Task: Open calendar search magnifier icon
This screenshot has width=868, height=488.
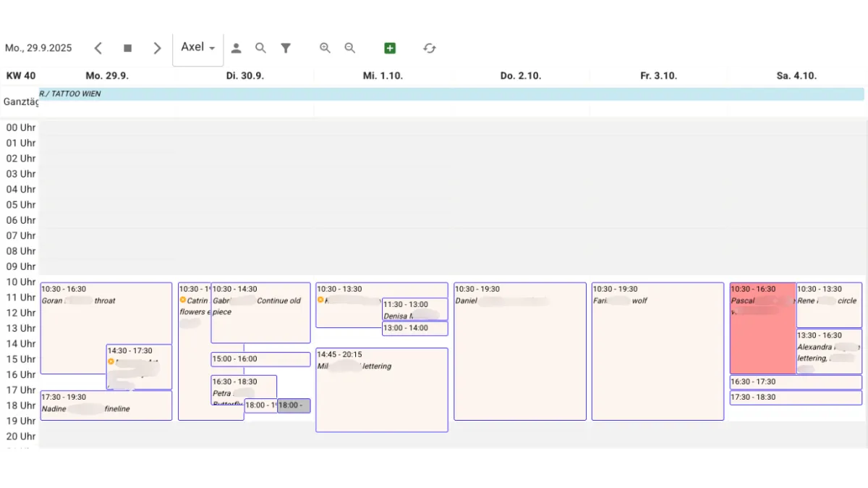Action: (260, 49)
